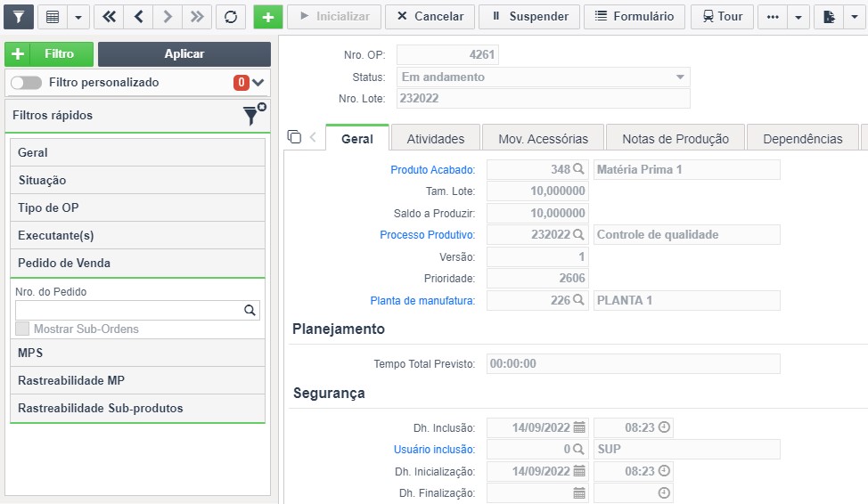
Task: Search Planta de manufatura magnifier icon
Action: pos(578,300)
